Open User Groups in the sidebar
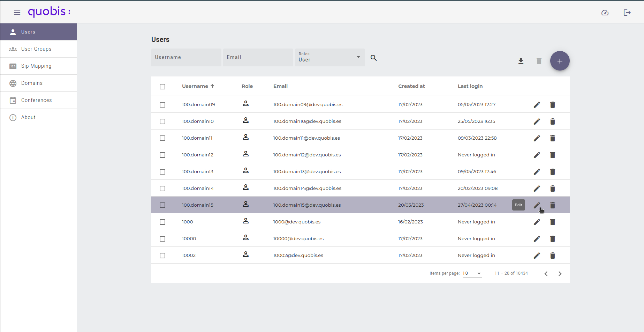This screenshot has height=332, width=644. [38, 49]
